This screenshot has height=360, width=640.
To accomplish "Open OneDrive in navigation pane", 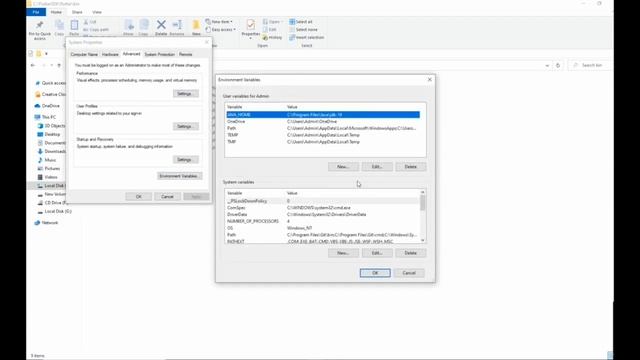I will pyautogui.click(x=47, y=106).
